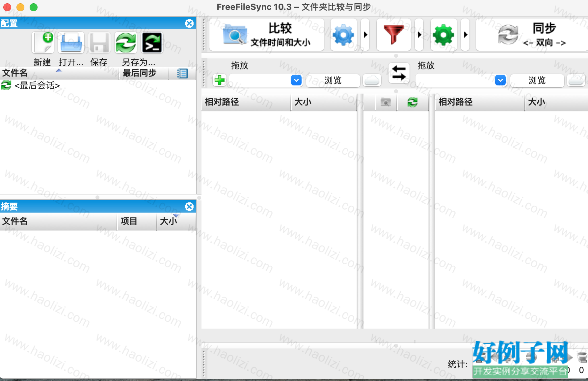Sort the summary panel by 文件名
Screen dimensions: 588x381
[x=58, y=221]
